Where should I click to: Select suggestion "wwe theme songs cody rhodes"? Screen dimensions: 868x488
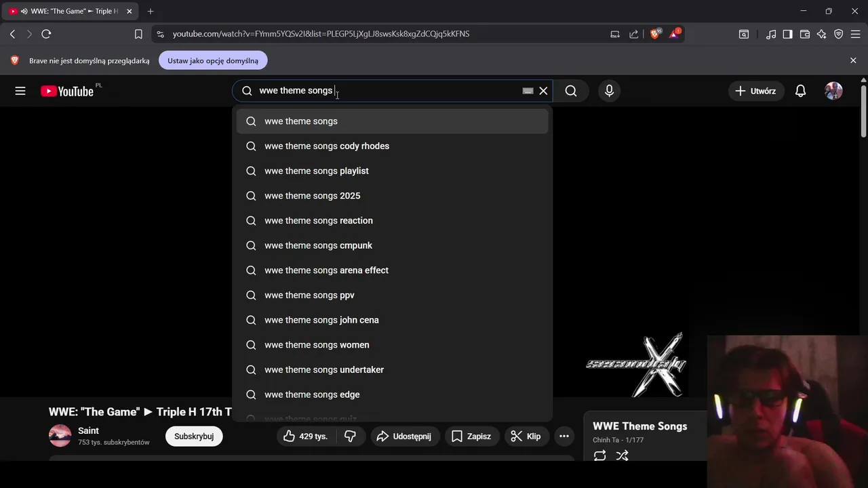click(392, 146)
